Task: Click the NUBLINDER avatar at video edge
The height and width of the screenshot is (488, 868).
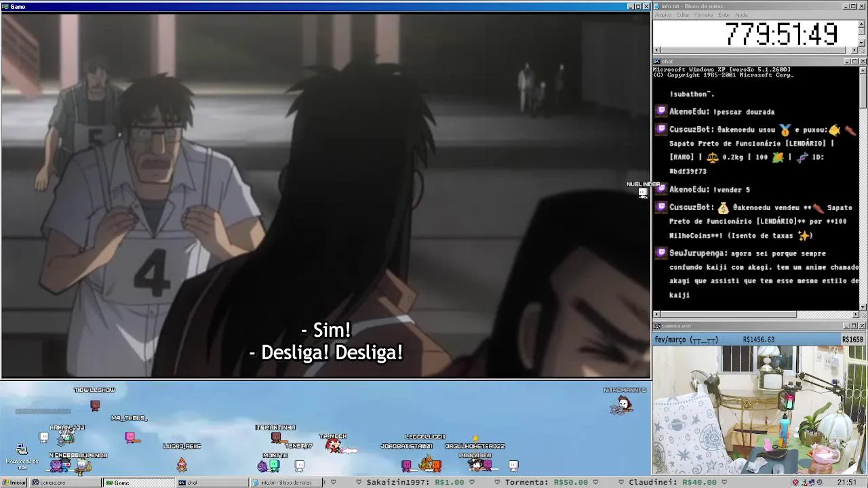Action: click(x=643, y=193)
